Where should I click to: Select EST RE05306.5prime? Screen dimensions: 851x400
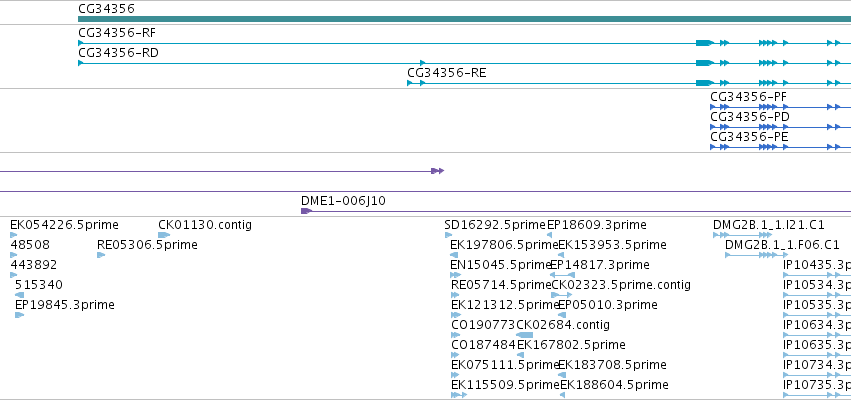point(147,245)
